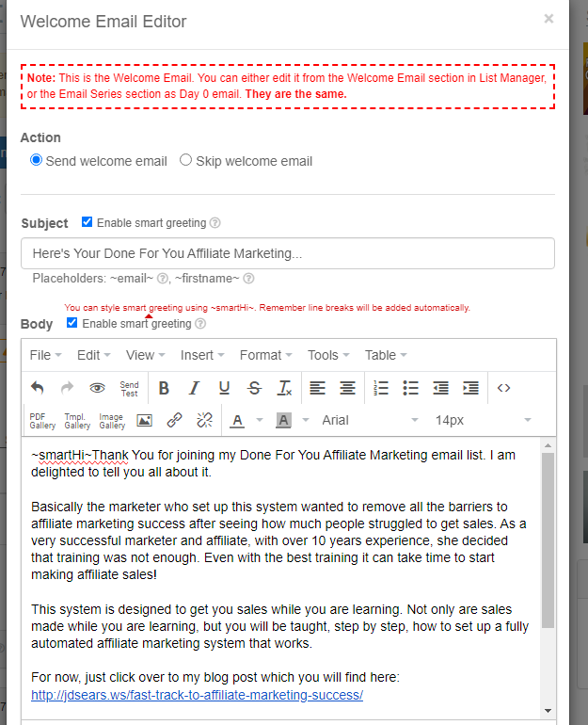Screen dimensions: 588x725
Task: Apply strikethrough formatting
Action: (x=254, y=388)
